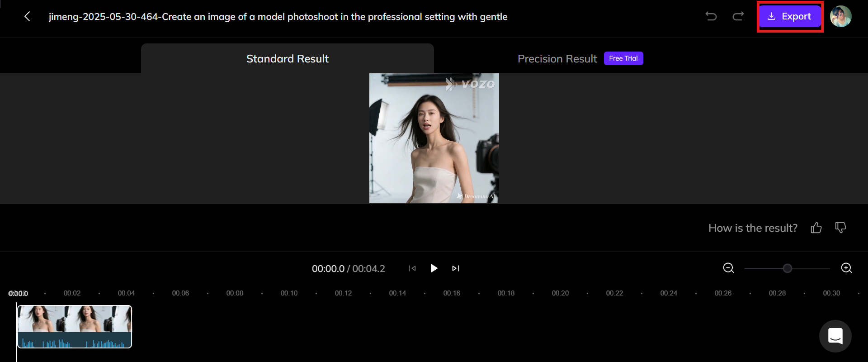Skip to the end of the video
This screenshot has width=868, height=362.
tap(456, 268)
